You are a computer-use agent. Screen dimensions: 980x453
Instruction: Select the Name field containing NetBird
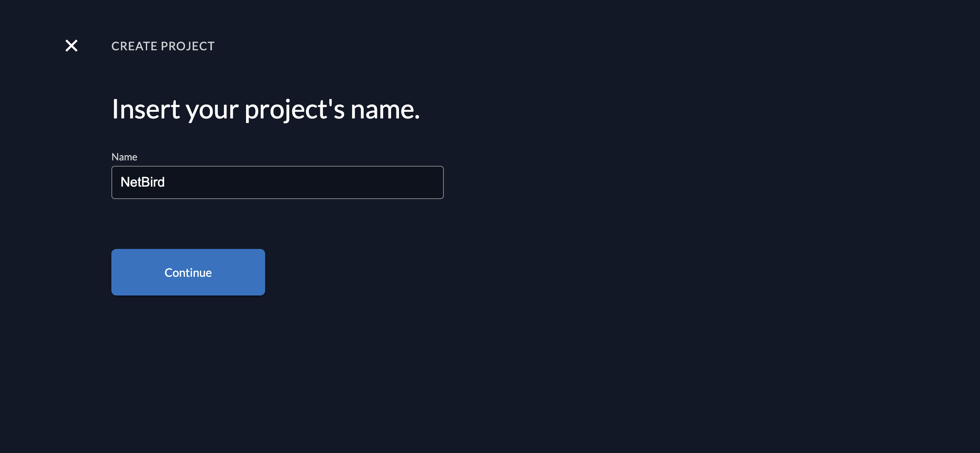[277, 182]
